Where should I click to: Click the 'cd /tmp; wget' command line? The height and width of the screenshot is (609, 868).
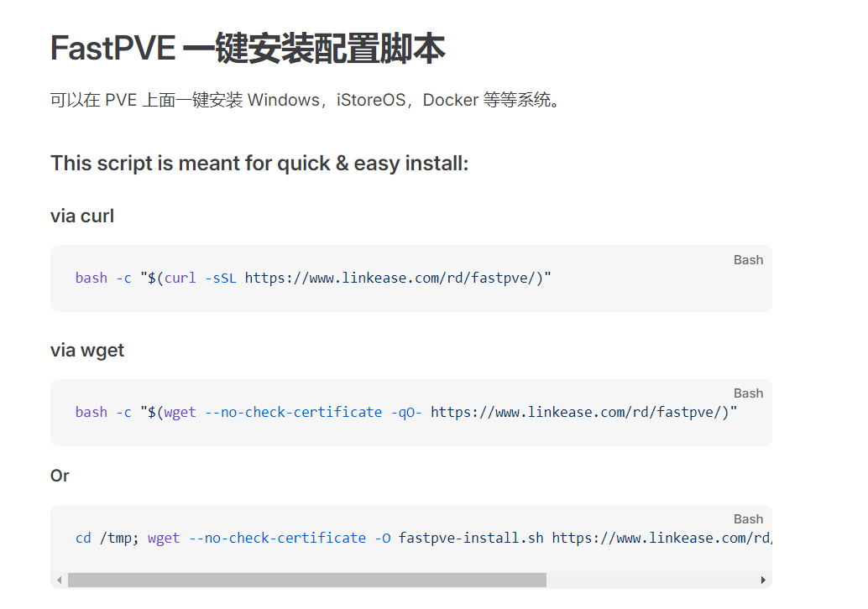[423, 538]
